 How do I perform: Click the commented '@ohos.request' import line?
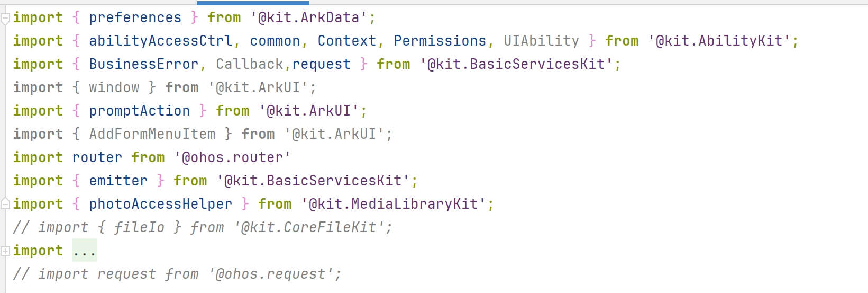(x=178, y=274)
